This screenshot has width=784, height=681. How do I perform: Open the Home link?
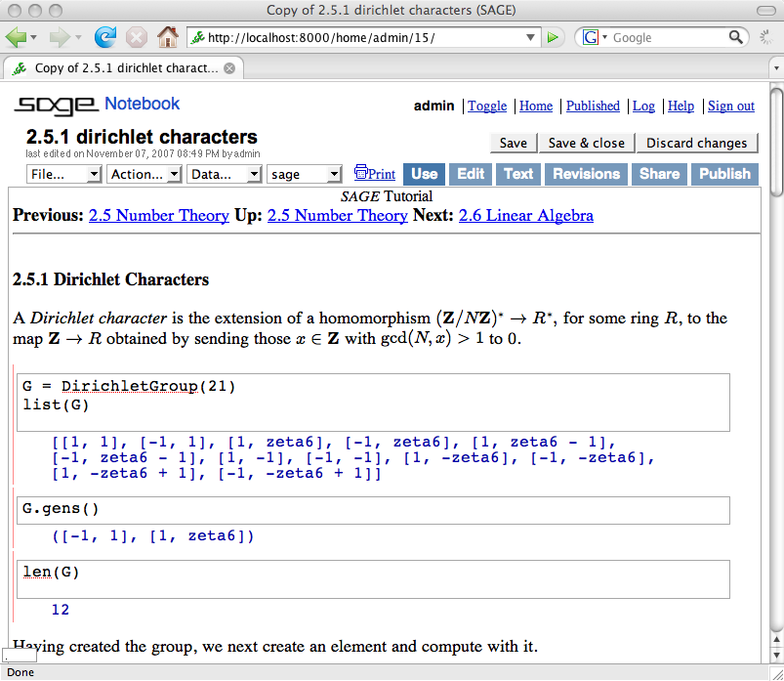tap(536, 106)
